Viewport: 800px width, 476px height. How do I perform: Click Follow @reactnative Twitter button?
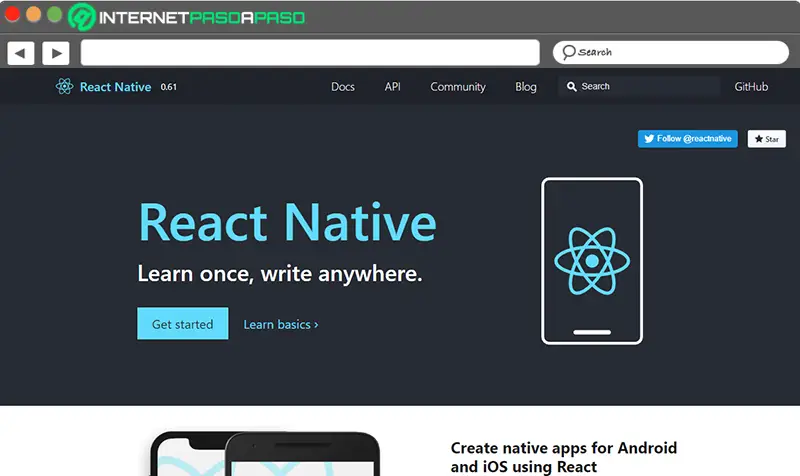687,139
